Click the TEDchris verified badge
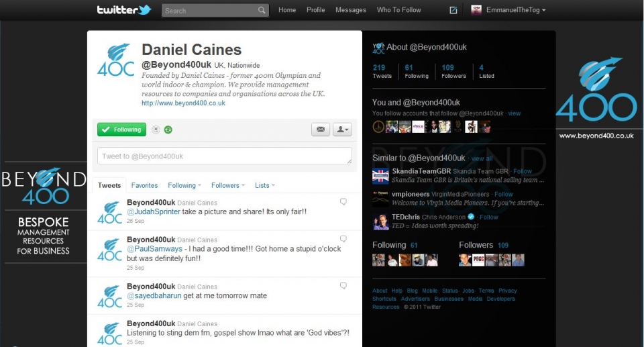 pyautogui.click(x=471, y=217)
